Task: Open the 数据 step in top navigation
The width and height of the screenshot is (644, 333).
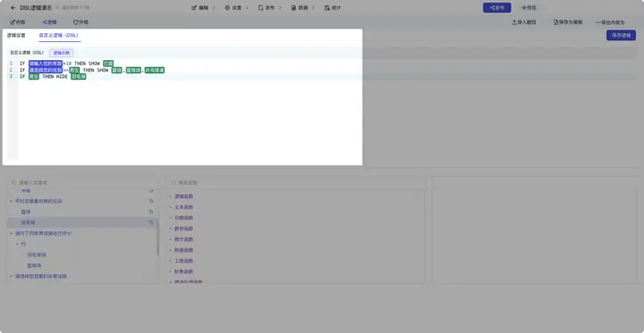Action: pos(300,8)
